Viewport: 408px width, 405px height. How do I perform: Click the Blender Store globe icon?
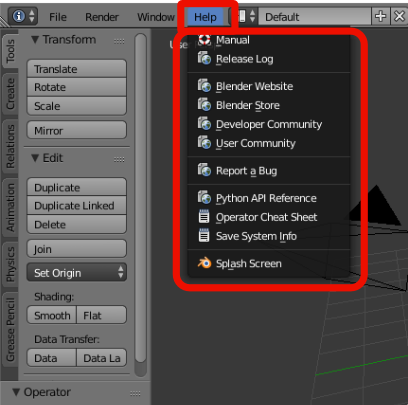204,105
